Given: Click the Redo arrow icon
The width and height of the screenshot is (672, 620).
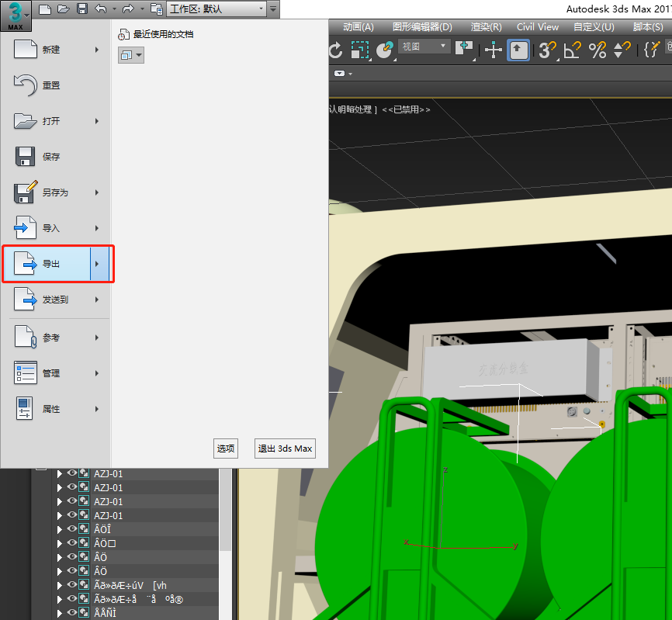Looking at the screenshot, I should (x=128, y=9).
